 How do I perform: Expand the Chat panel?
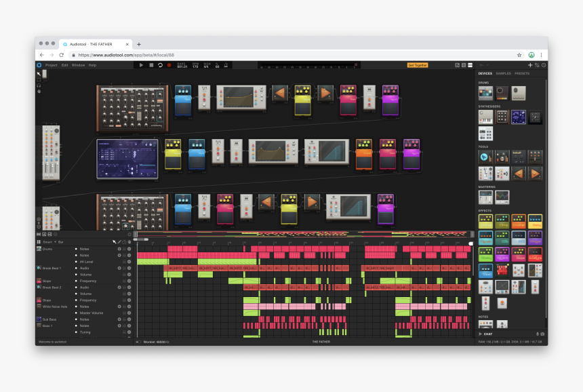(488, 334)
